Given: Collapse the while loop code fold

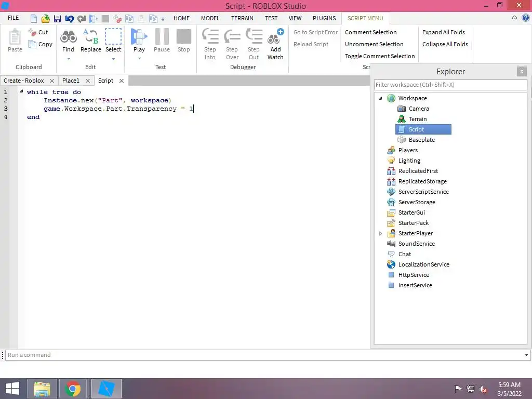Looking at the screenshot, I should (21, 91).
